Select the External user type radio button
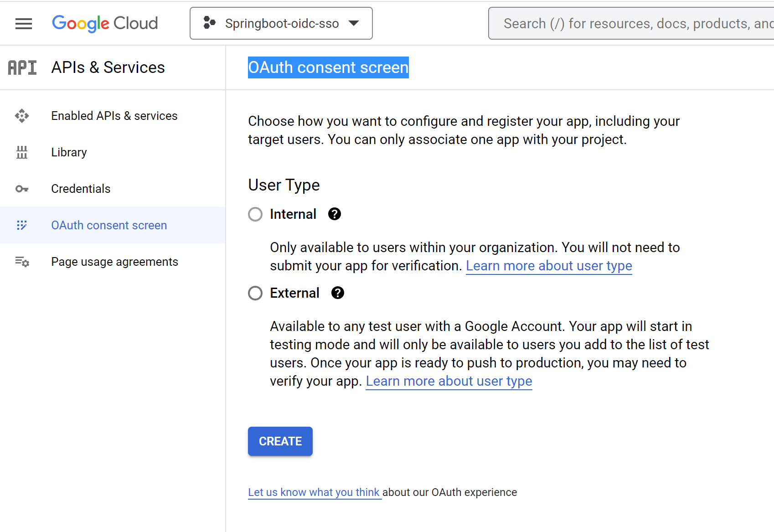Screen dimensions: 774x532 (255, 293)
